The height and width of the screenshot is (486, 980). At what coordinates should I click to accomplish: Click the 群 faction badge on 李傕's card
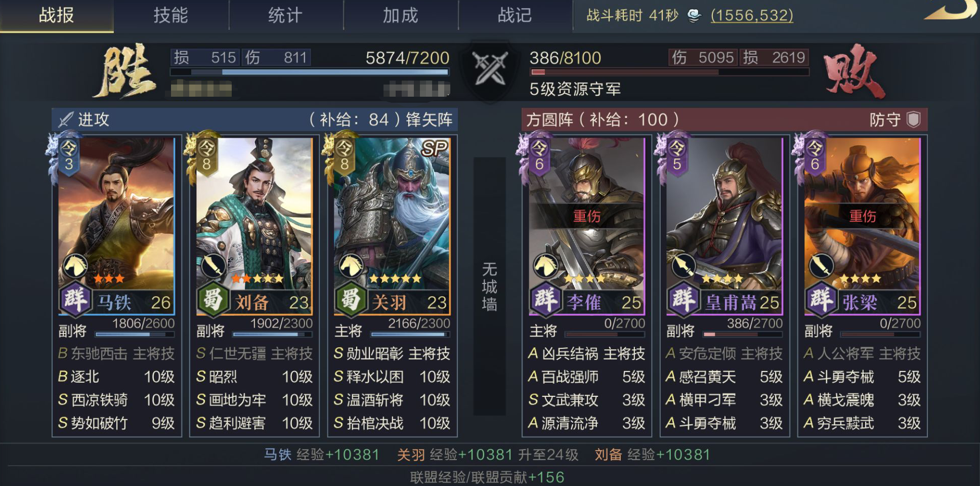coord(544,300)
